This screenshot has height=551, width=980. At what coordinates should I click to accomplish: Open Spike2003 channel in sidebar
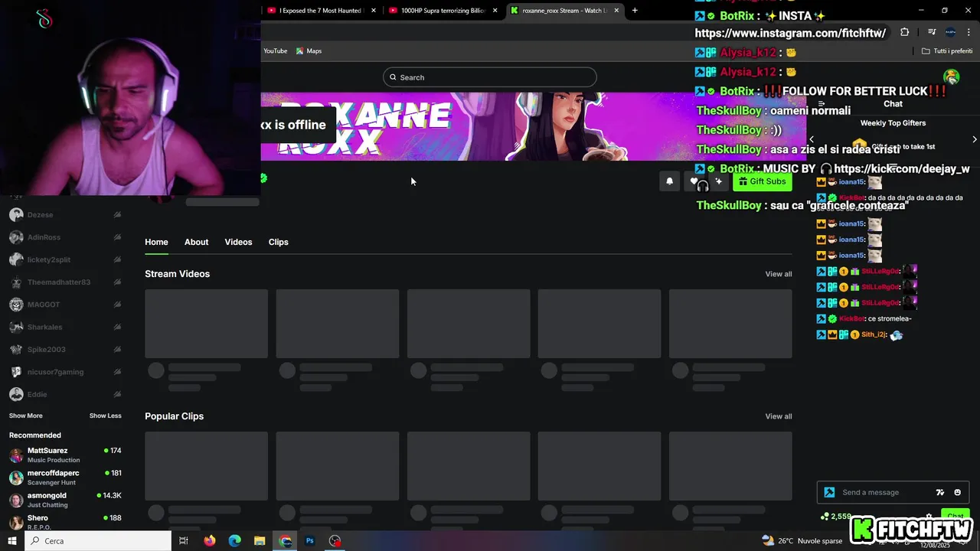[x=65, y=350]
